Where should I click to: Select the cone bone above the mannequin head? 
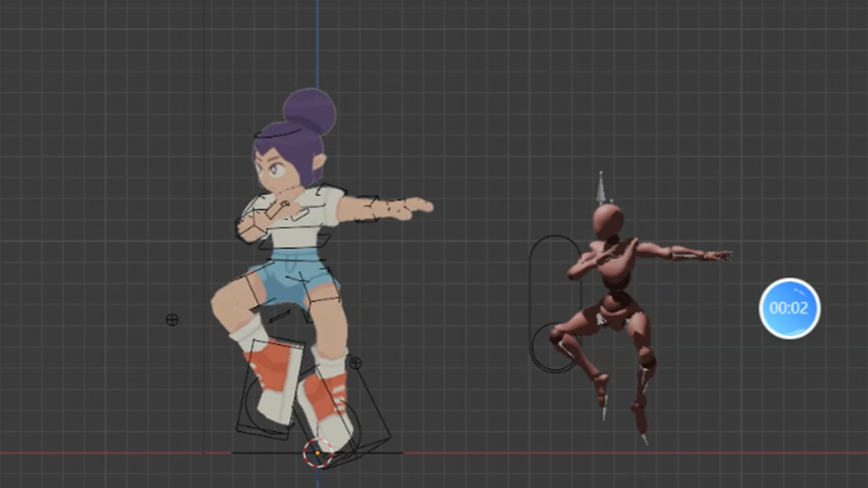pyautogui.click(x=601, y=188)
